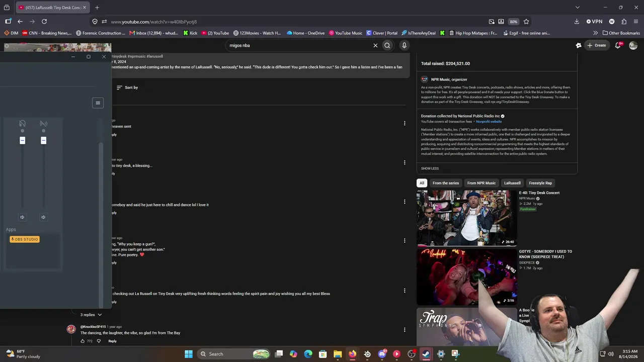Open the Home - OneDrive bookmark
The height and width of the screenshot is (362, 644).
[x=306, y=33]
